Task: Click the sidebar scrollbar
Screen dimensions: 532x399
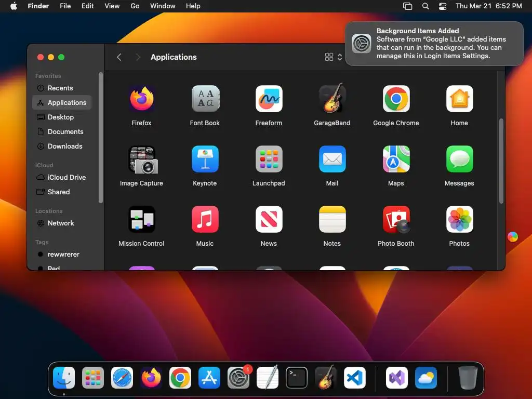Action: pos(101,138)
